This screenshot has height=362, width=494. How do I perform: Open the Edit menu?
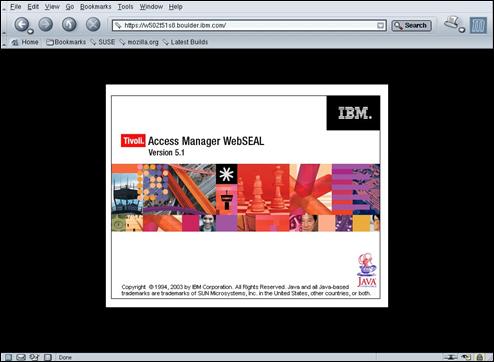33,7
